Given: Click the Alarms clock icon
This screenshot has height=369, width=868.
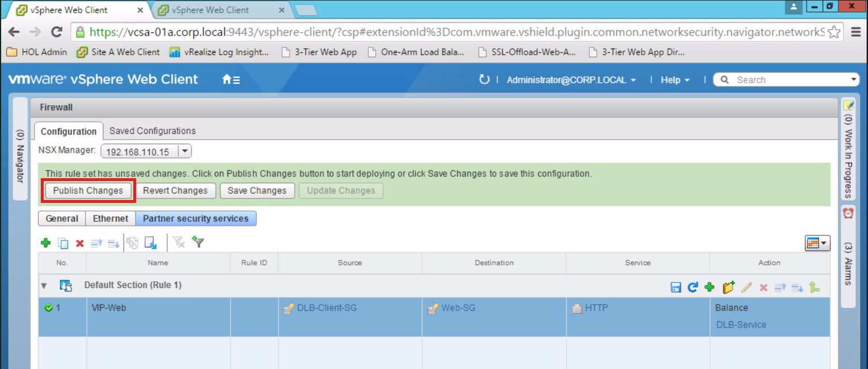Looking at the screenshot, I should click(x=848, y=213).
